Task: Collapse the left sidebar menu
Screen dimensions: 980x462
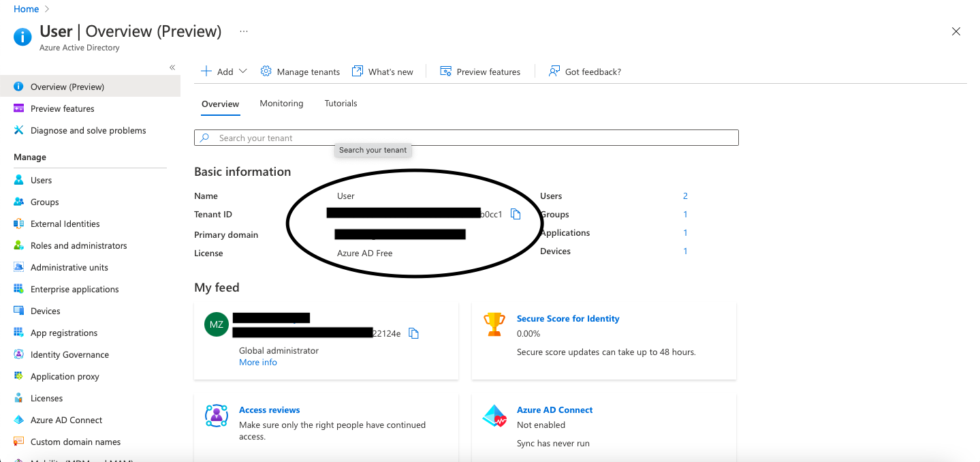Action: tap(172, 67)
